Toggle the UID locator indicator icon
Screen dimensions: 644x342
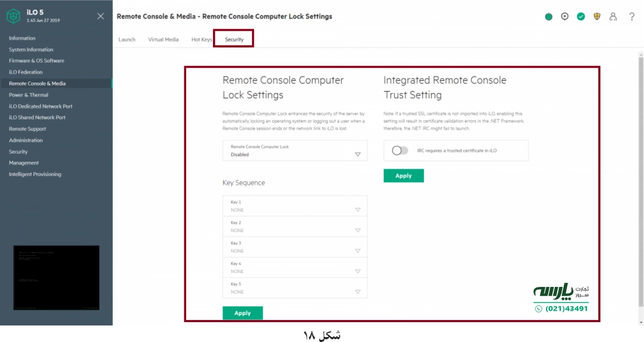[x=565, y=17]
